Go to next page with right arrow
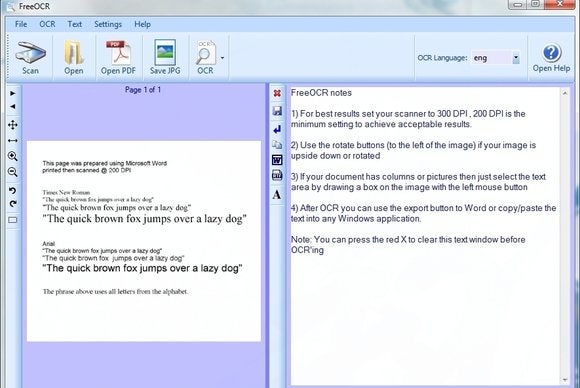The height and width of the screenshot is (388, 580). click(x=13, y=93)
